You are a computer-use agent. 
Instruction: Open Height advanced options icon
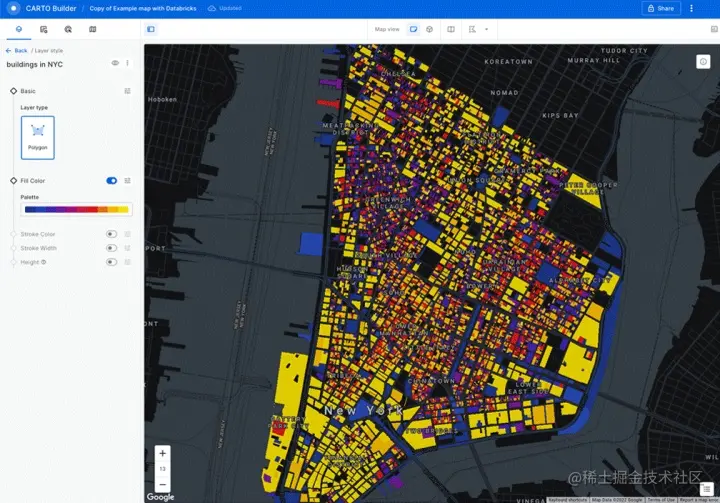pyautogui.click(x=127, y=262)
